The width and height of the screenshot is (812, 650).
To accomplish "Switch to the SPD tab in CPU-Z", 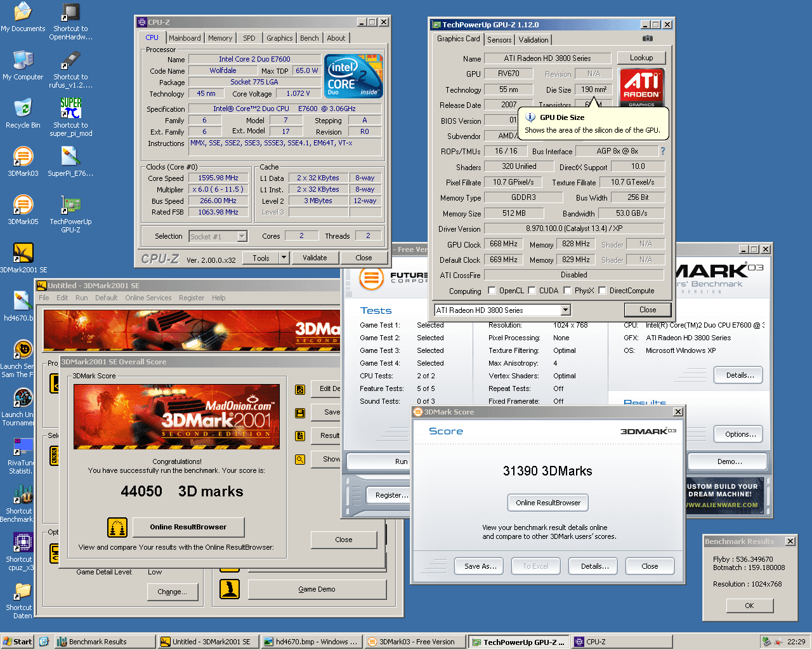I will click(249, 38).
